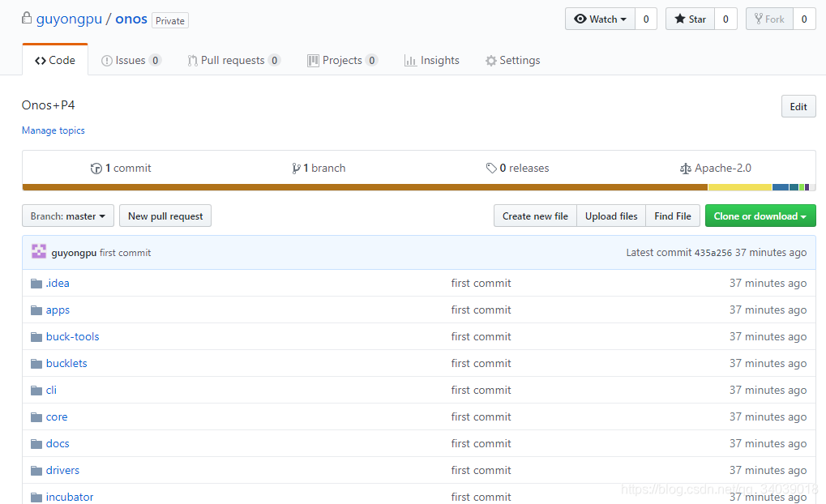This screenshot has height=504, width=826.
Task: Click the Code brackets icon
Action: click(x=41, y=61)
